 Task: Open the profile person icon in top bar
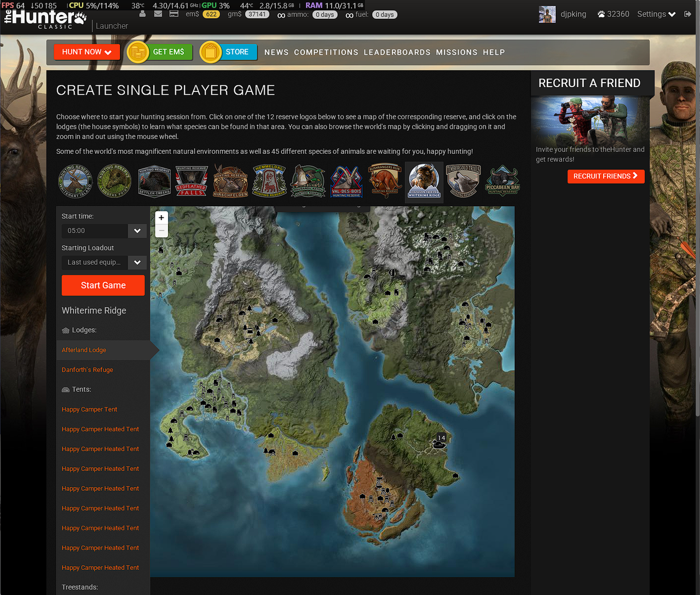point(142,14)
